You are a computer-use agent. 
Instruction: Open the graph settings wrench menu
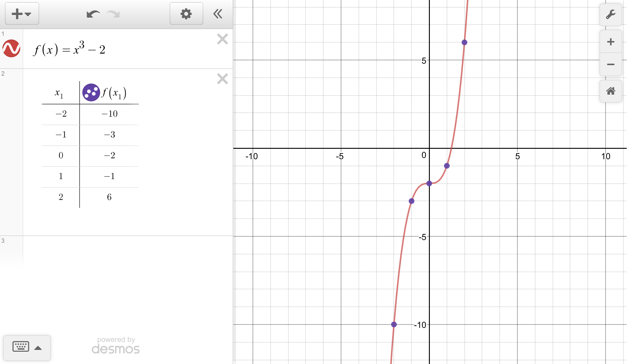610,14
